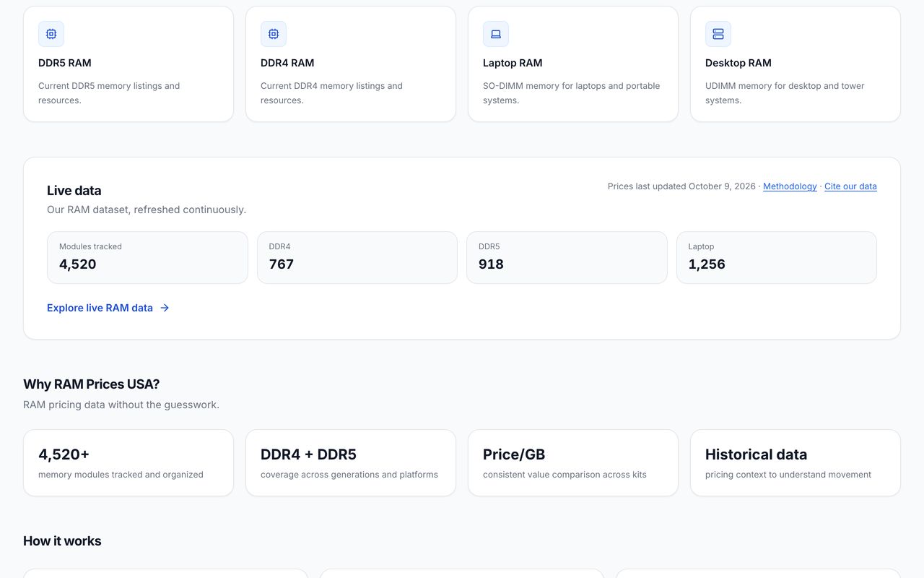
Task: Click the DDR4 + DDR5 coverage card
Action: 351,463
